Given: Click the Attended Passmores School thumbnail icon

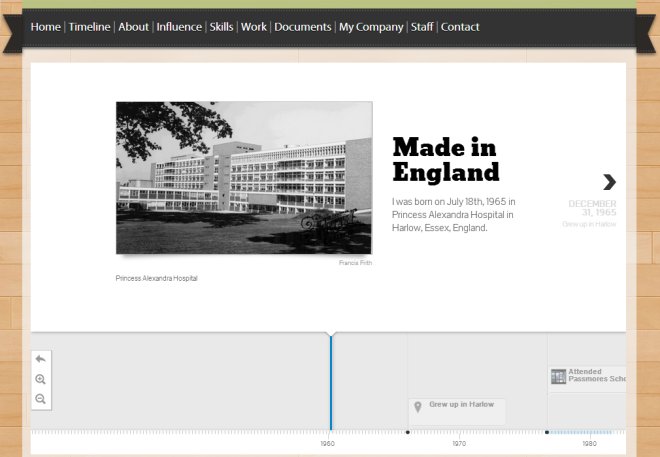Looking at the screenshot, I should coord(558,376).
